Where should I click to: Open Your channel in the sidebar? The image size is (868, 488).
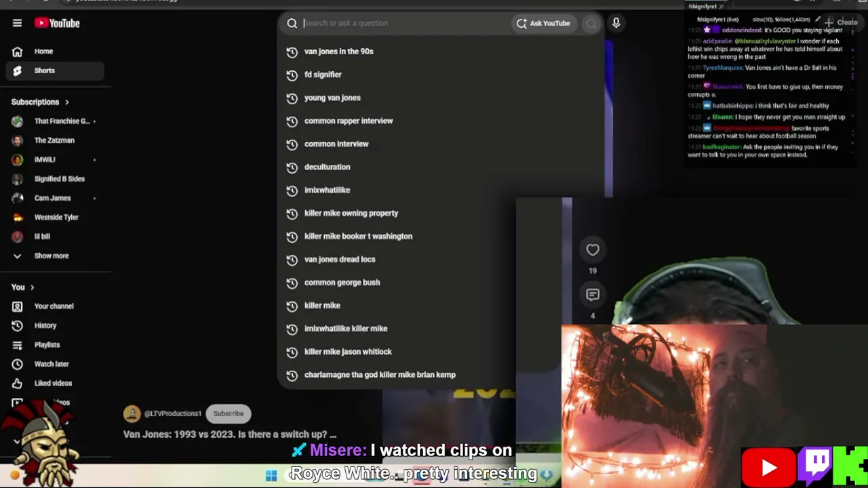tap(54, 306)
